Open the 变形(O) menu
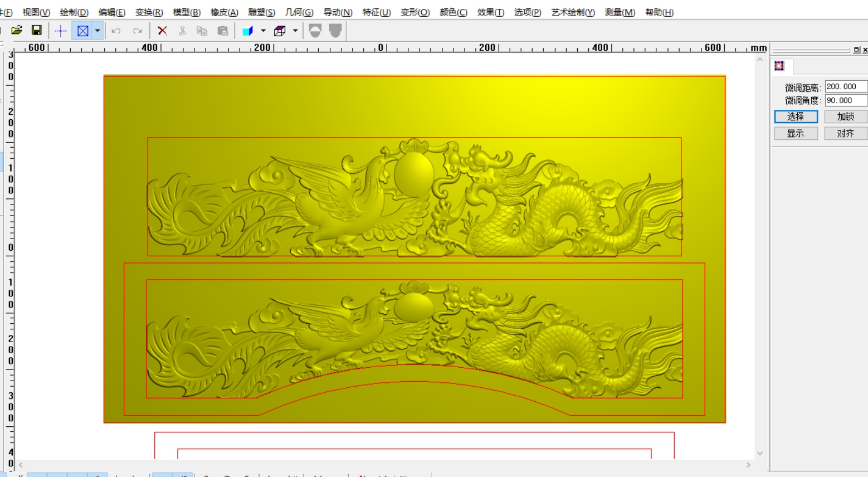This screenshot has height=477, width=868. click(x=415, y=12)
